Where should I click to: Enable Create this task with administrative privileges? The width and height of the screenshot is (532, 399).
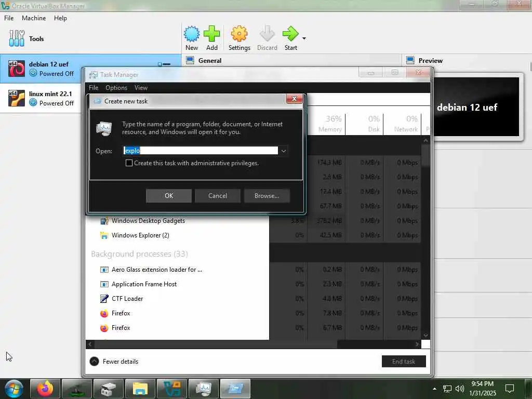pyautogui.click(x=129, y=163)
